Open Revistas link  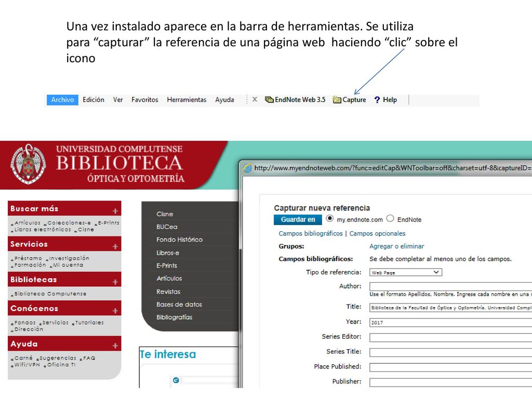[168, 292]
